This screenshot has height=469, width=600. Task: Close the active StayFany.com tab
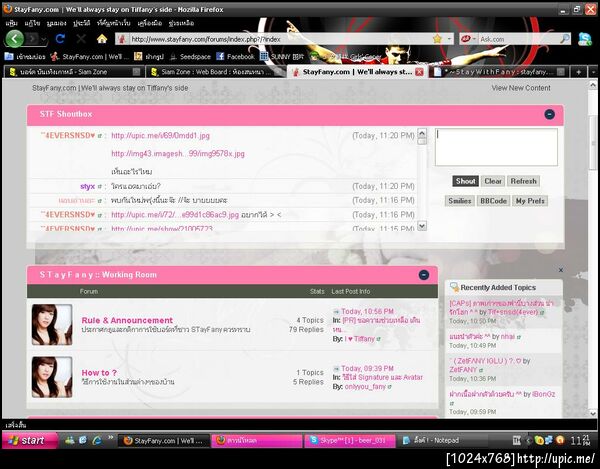(419, 72)
